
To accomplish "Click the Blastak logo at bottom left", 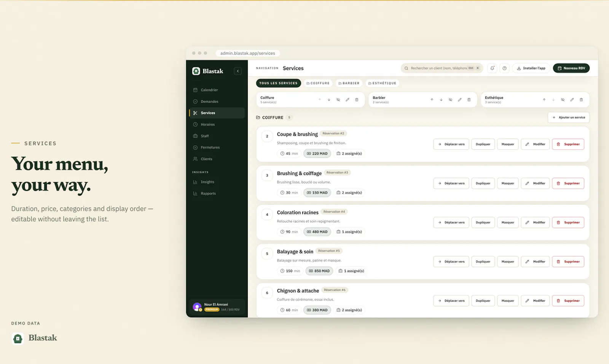I will tap(34, 338).
